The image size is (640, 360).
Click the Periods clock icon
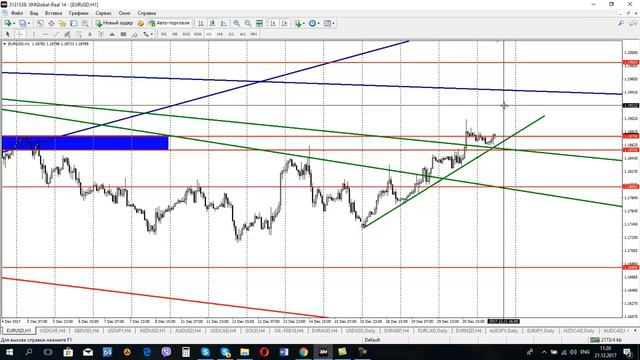(x=312, y=23)
